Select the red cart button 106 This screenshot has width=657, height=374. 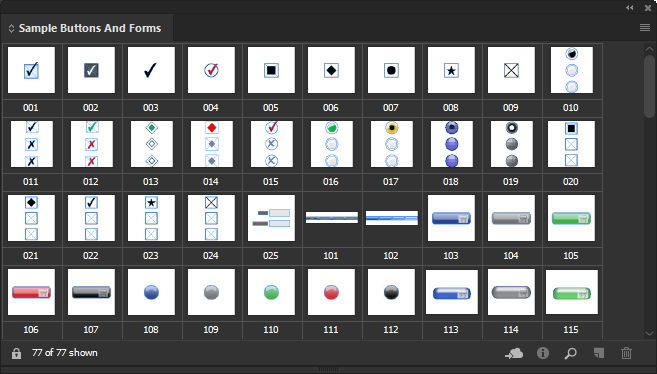click(x=31, y=292)
